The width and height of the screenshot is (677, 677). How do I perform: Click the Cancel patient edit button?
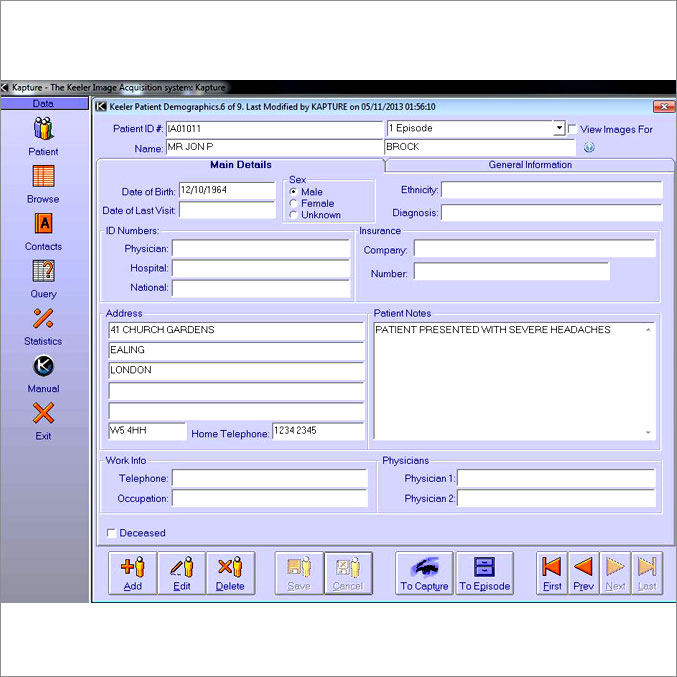(348, 573)
